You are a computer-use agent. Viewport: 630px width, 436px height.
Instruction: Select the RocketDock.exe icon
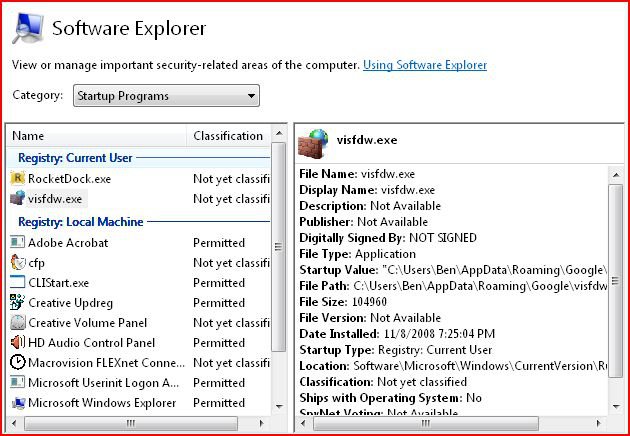(17, 178)
